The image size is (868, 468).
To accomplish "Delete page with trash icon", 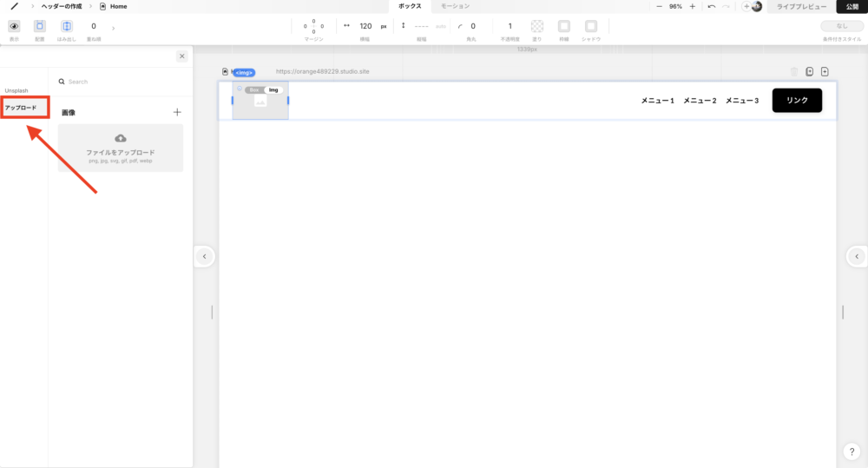I will [794, 71].
